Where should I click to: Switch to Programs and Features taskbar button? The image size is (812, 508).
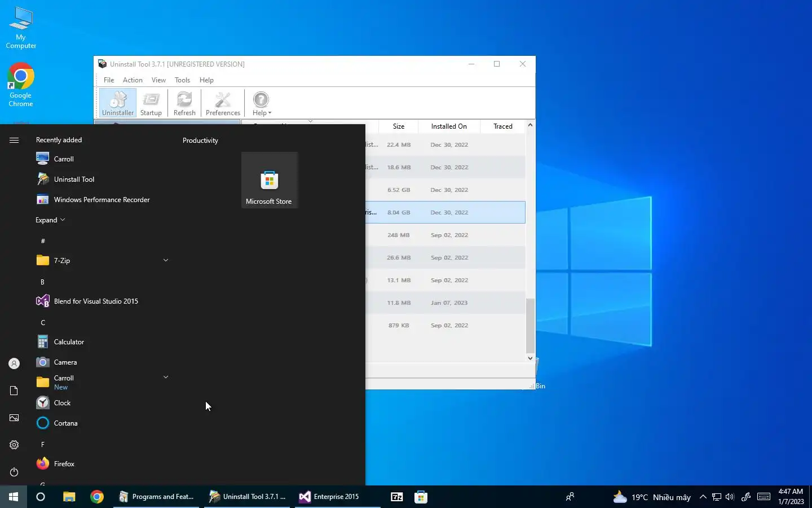[156, 497]
